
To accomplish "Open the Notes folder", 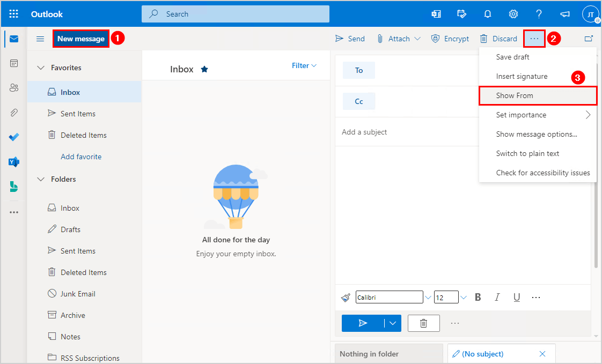I will tap(84, 337).
